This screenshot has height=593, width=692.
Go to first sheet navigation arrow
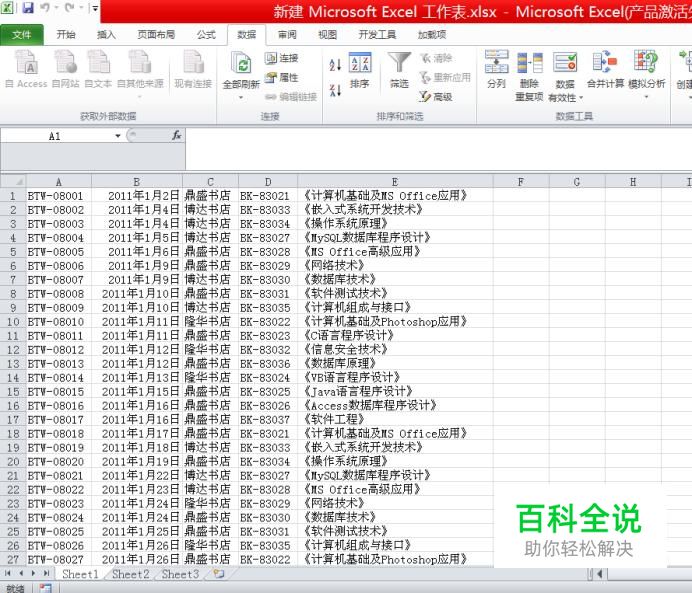coord(8,574)
